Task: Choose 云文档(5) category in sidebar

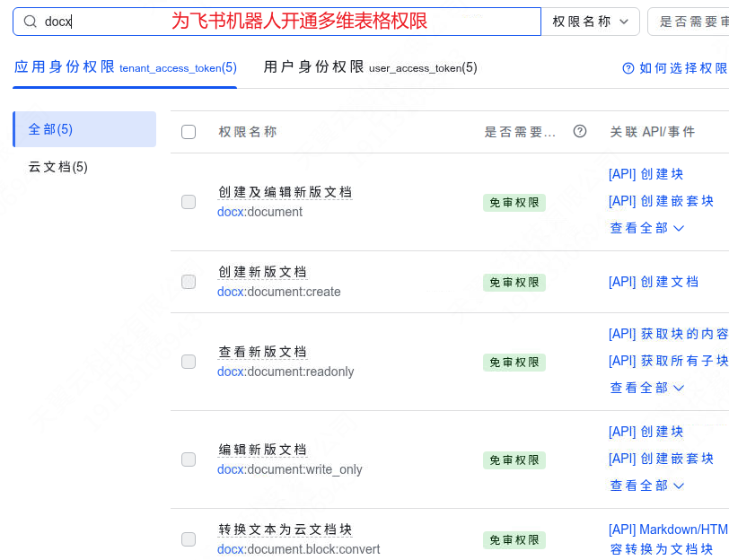Action: click(58, 167)
